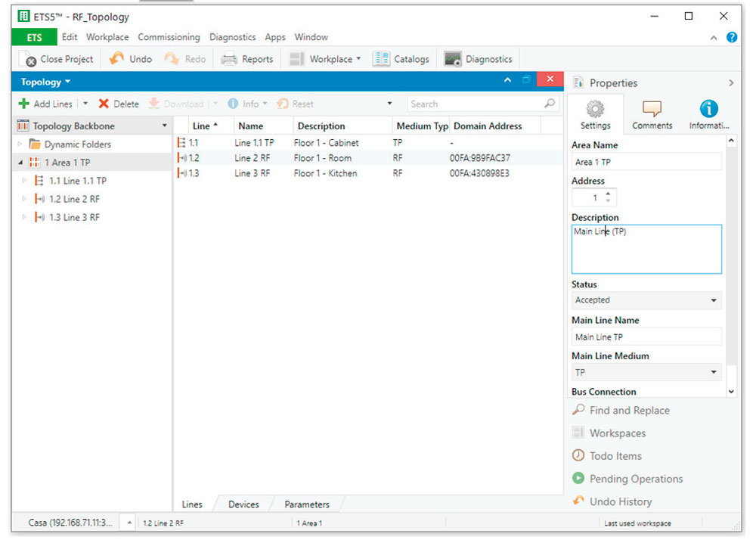Click the Todo Items clock icon
Screen dimensions: 756x540
[x=578, y=455]
